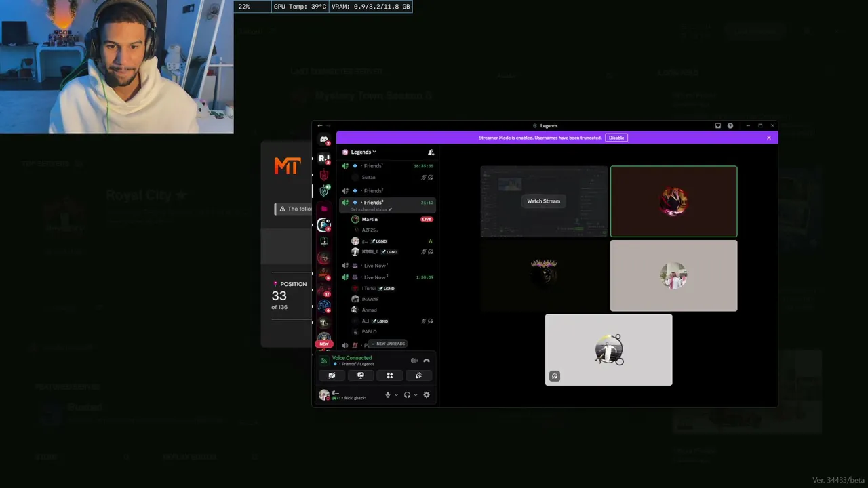Select user PABLO in the voice list
Viewport: 868px width, 488px height.
(x=369, y=332)
